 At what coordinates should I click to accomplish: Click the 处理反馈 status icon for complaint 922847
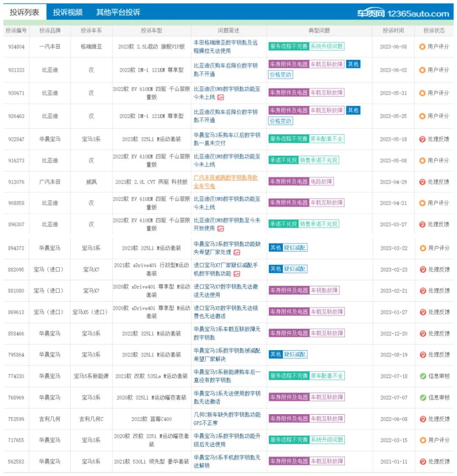422,139
